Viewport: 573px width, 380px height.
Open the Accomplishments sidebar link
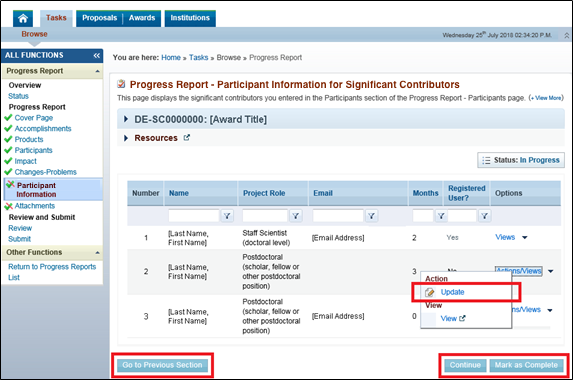coord(43,129)
